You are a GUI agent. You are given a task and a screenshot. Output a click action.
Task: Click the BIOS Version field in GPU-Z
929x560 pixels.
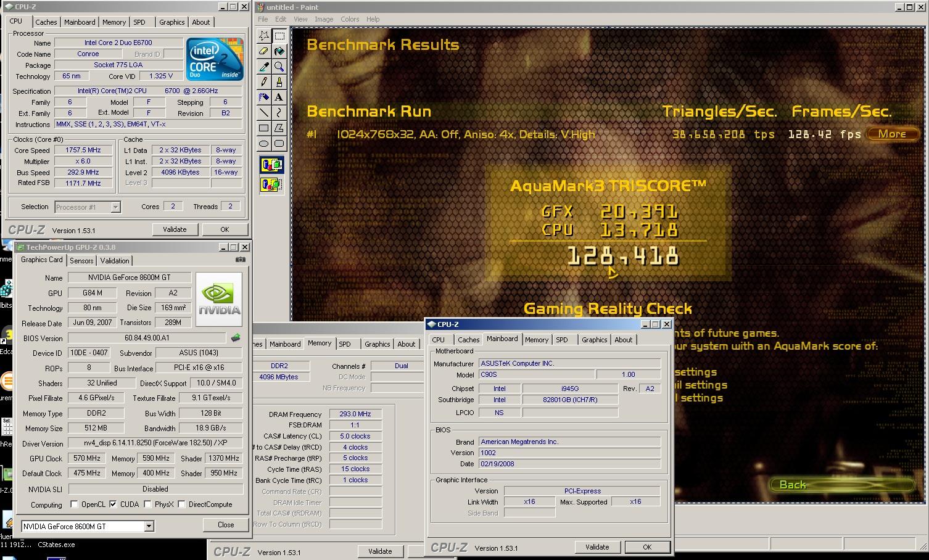(147, 338)
